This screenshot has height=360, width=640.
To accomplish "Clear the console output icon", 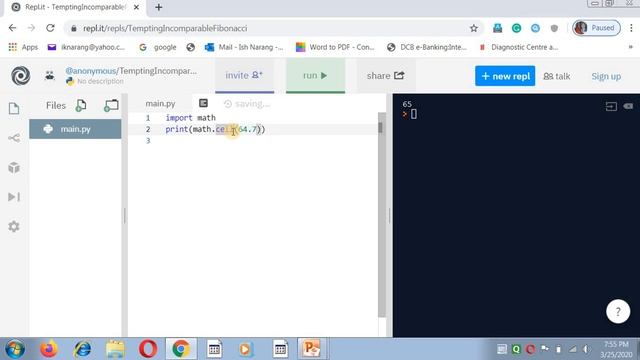I will tap(628, 106).
